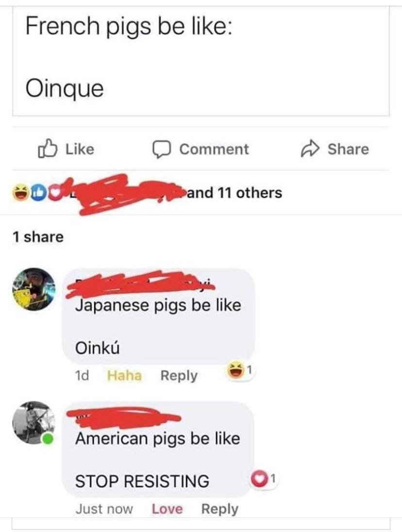
Task: Reply to the Japanese pigs comment
Action: pyautogui.click(x=179, y=376)
